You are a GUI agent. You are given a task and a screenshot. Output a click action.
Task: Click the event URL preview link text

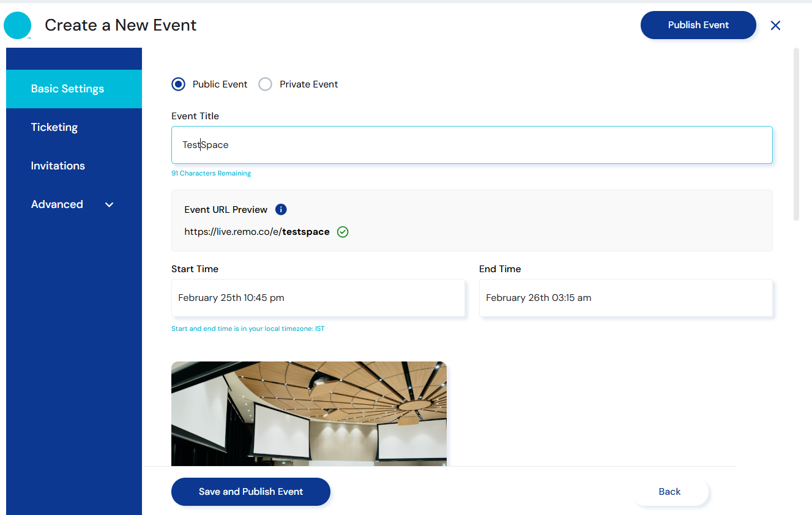pyautogui.click(x=257, y=232)
